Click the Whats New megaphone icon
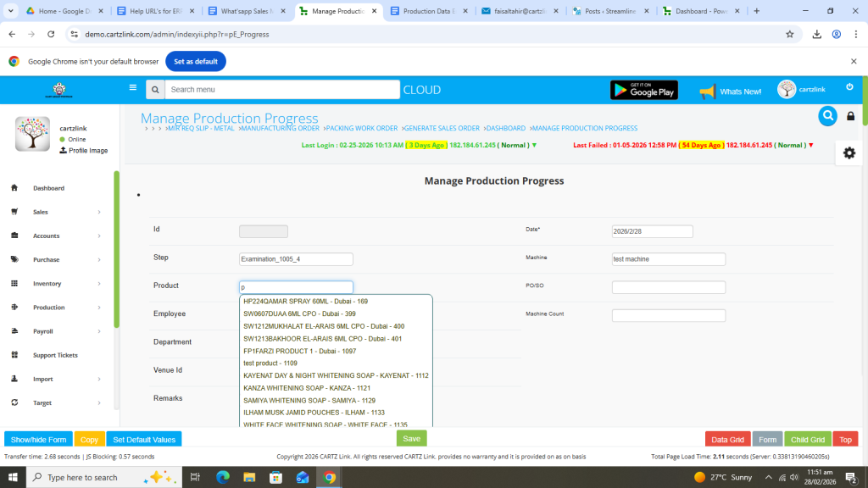This screenshot has height=488, width=868. click(708, 91)
